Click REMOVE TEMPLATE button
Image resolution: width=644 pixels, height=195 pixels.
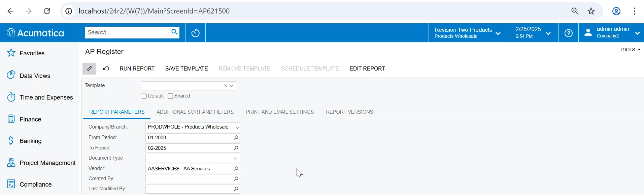coord(244,68)
